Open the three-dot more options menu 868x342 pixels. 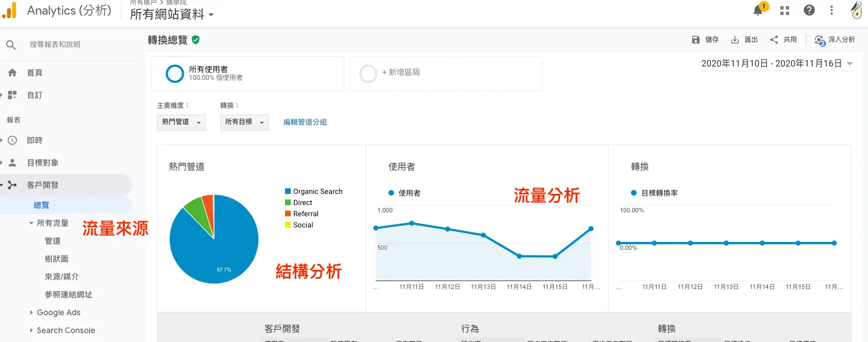832,10
